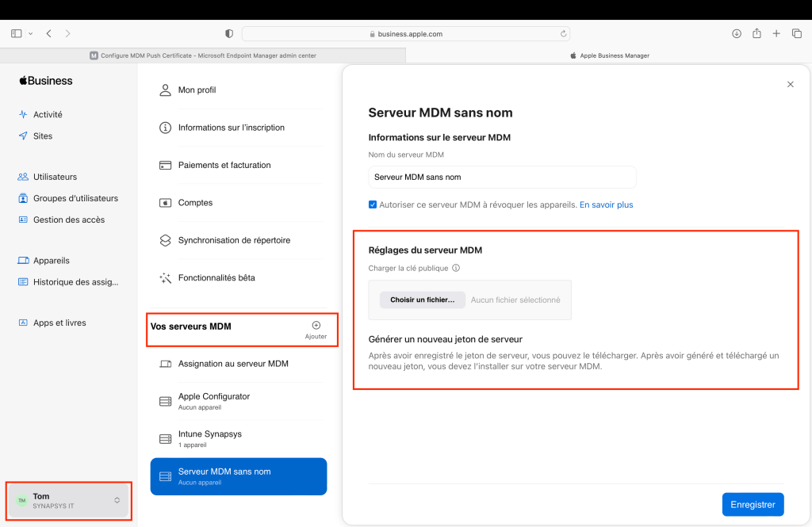Screen dimensions: 812x527
Task: Open the En savoir plus link
Action: pos(606,204)
